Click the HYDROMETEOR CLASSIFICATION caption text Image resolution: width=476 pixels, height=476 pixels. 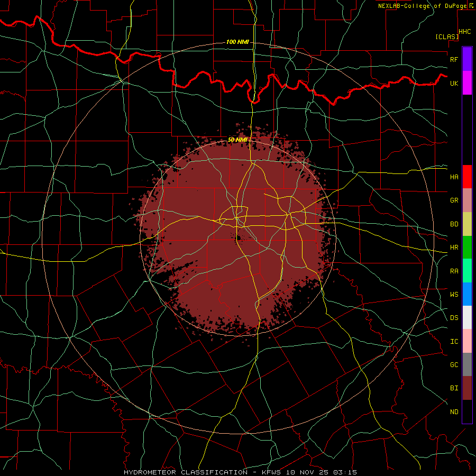(186, 472)
